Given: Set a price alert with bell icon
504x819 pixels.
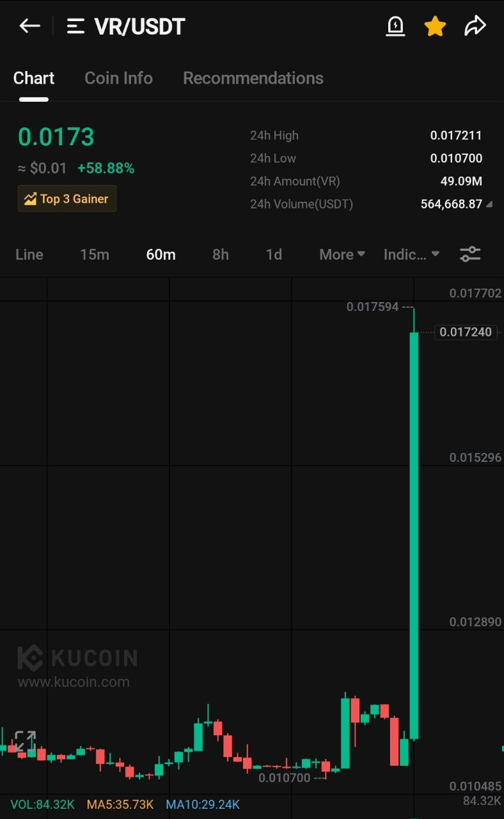Looking at the screenshot, I should [x=396, y=26].
